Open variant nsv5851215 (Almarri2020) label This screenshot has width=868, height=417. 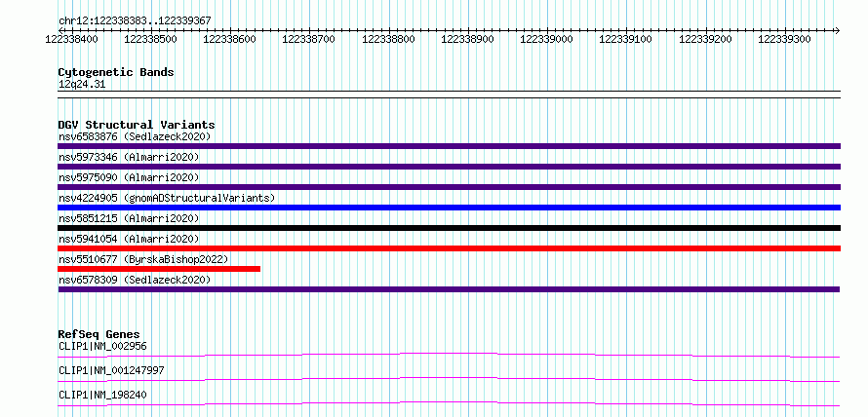coord(129,218)
